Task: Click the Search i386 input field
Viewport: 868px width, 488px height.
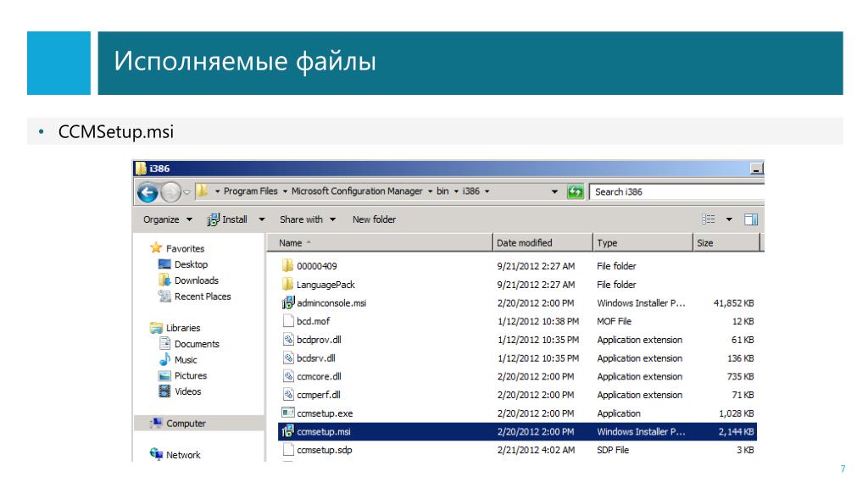Action: coord(674,192)
